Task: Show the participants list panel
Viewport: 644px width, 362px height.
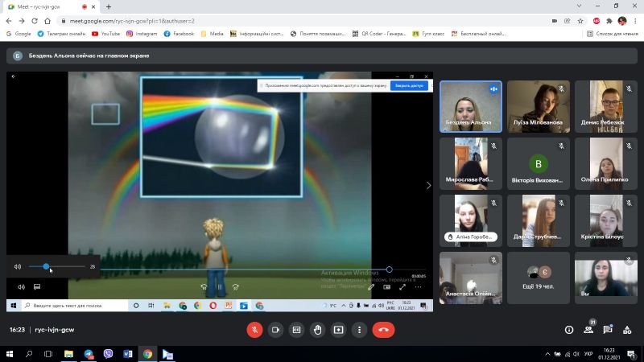Action: click(x=588, y=330)
